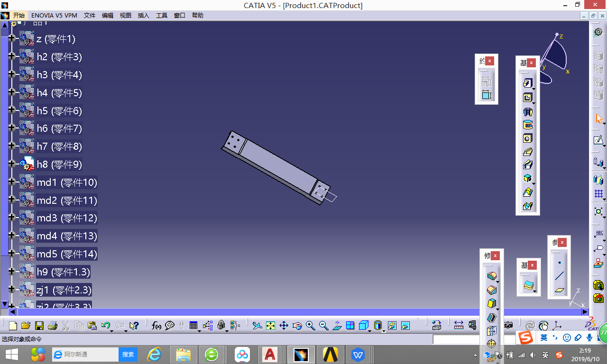Open the shading view mode dropdown arrow
The width and height of the screenshot is (607, 364).
383,330
